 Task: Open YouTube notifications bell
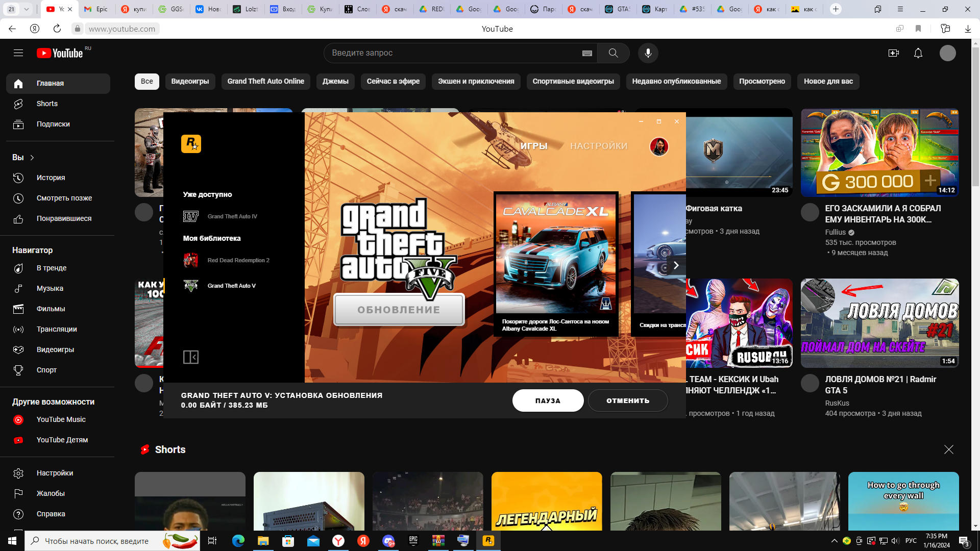point(918,53)
